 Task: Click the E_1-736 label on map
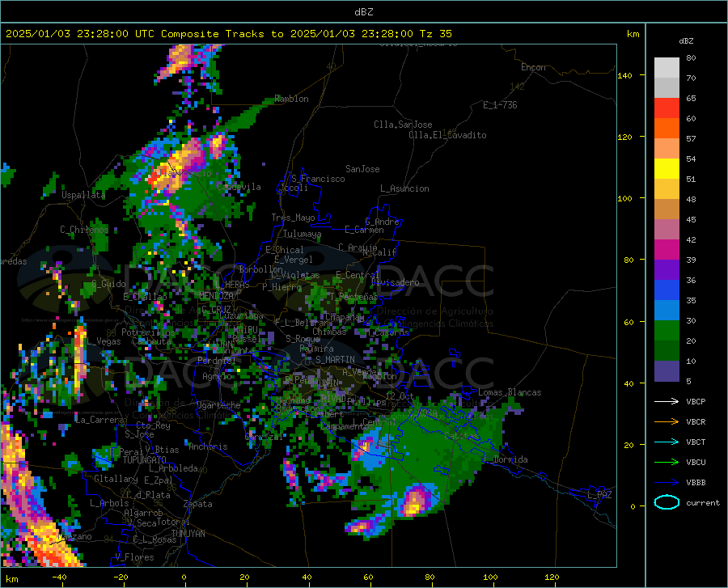pos(500,105)
